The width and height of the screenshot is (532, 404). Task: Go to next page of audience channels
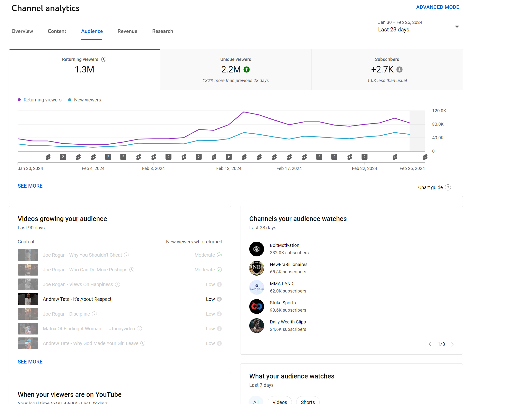[452, 344]
